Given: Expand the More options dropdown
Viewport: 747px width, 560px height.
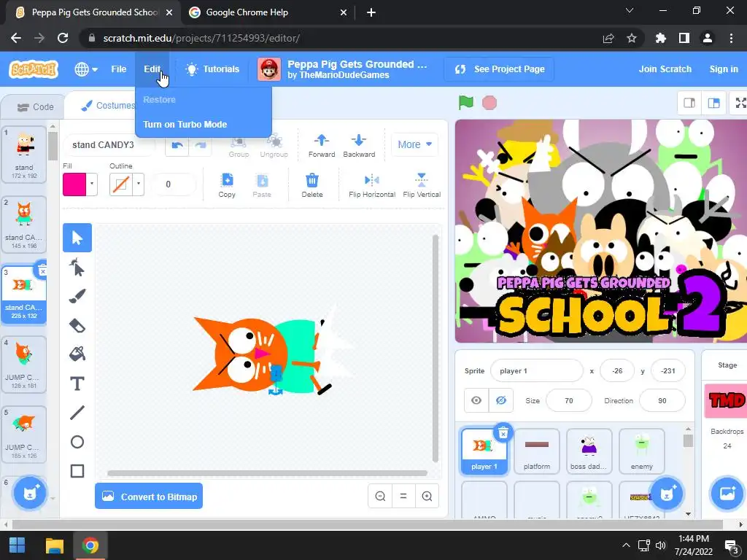Looking at the screenshot, I should (415, 144).
